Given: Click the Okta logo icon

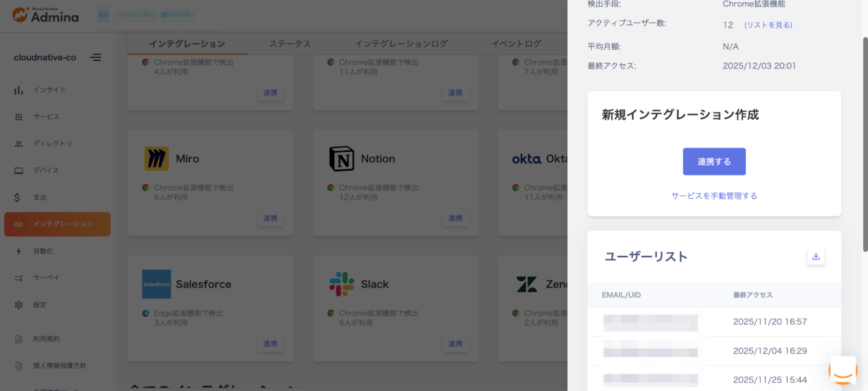Looking at the screenshot, I should tap(527, 158).
